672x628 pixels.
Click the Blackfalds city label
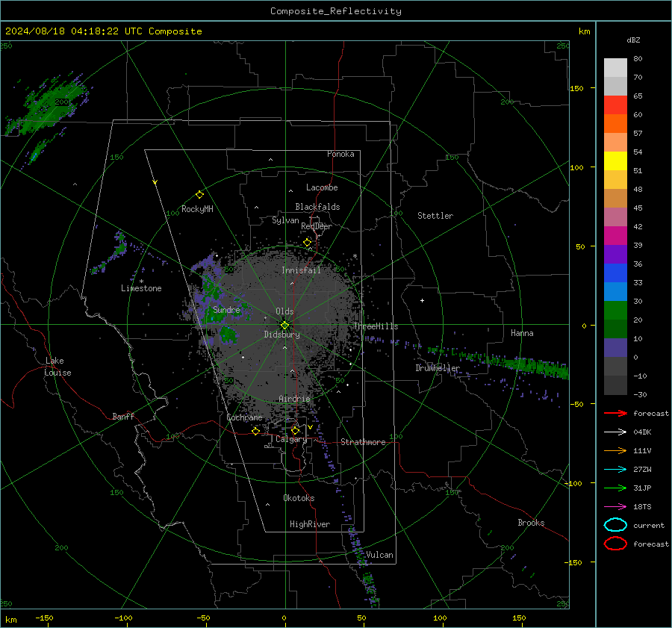point(317,207)
